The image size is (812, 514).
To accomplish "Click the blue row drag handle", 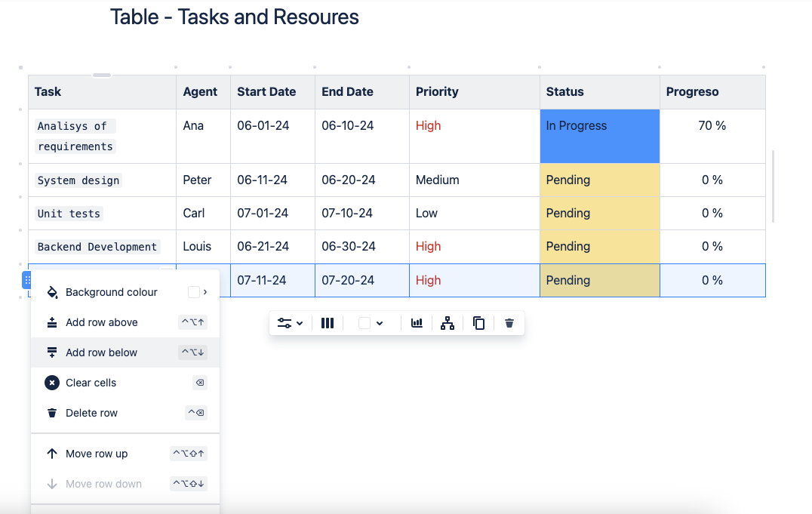I will [27, 281].
